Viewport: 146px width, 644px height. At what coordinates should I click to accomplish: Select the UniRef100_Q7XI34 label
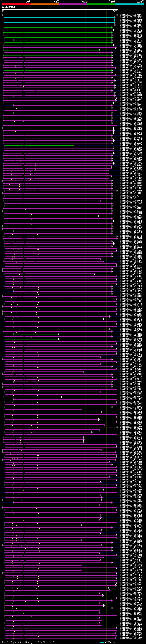[x=131, y=95]
